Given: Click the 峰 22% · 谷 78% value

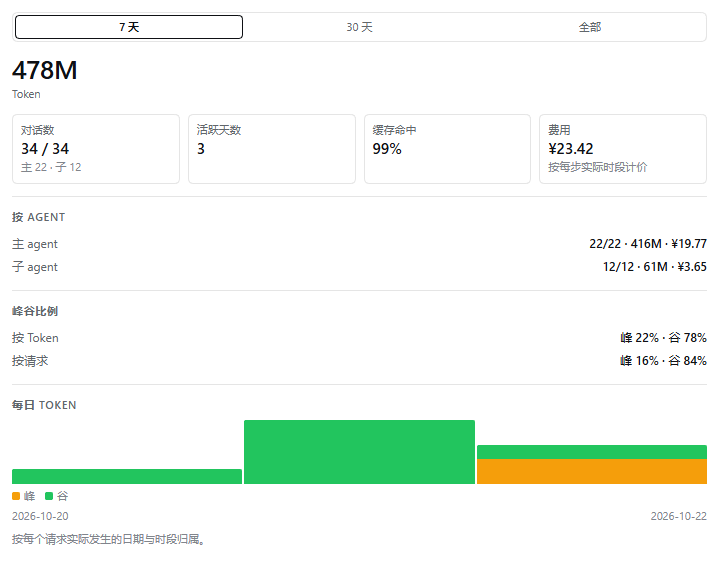Looking at the screenshot, I should click(x=663, y=338).
